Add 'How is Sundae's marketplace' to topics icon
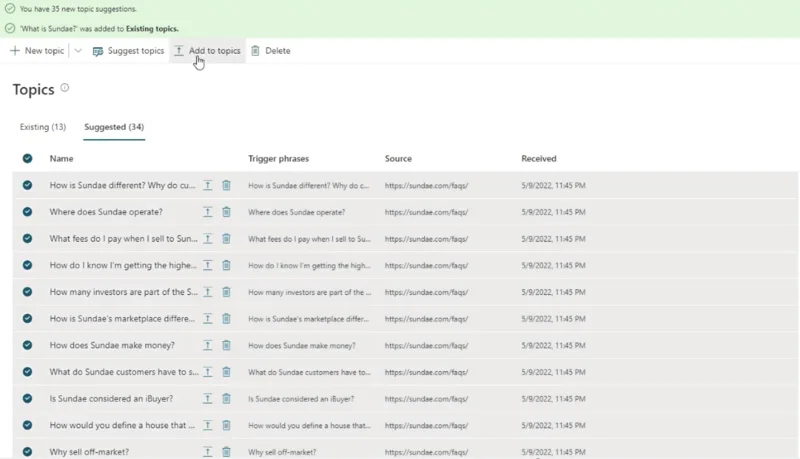 pos(208,318)
